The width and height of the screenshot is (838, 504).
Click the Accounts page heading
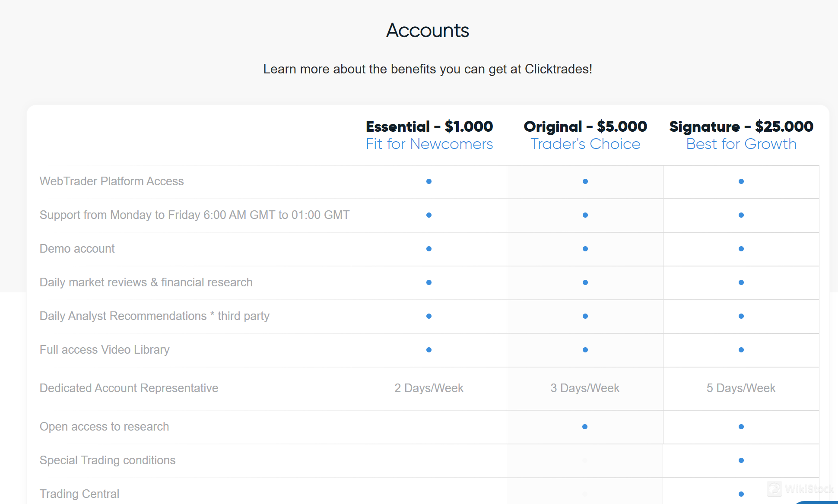[x=428, y=30]
